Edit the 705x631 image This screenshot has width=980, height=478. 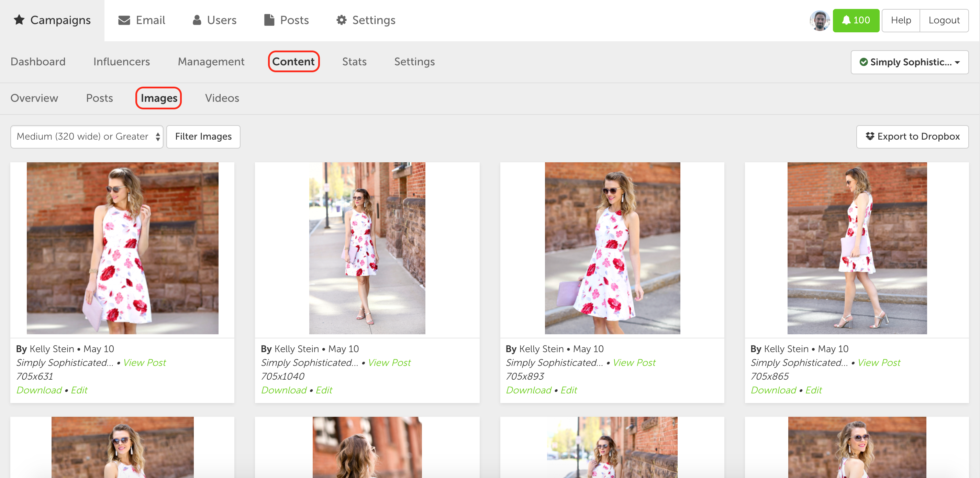(79, 390)
